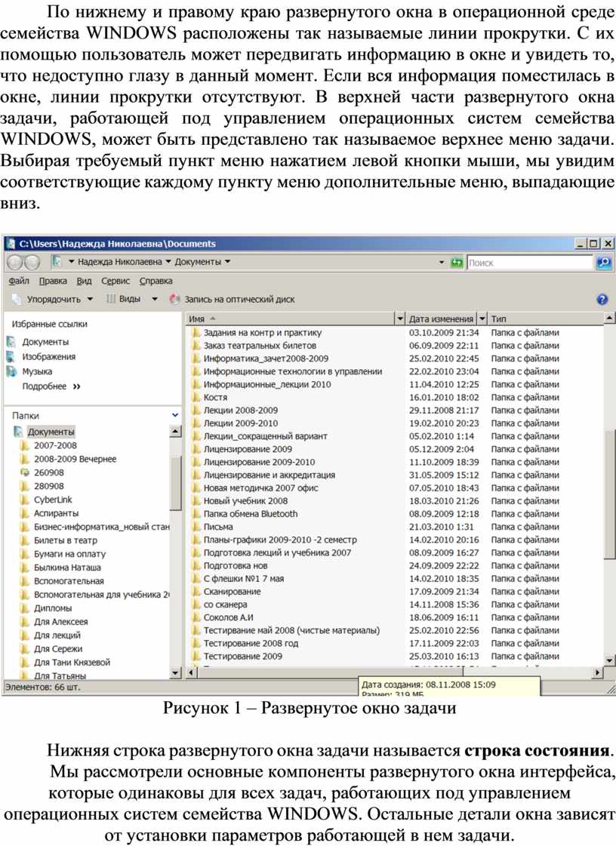The width and height of the screenshot is (616, 846).
Task: Click folder tree scrollbar up arrow
Action: [x=175, y=432]
